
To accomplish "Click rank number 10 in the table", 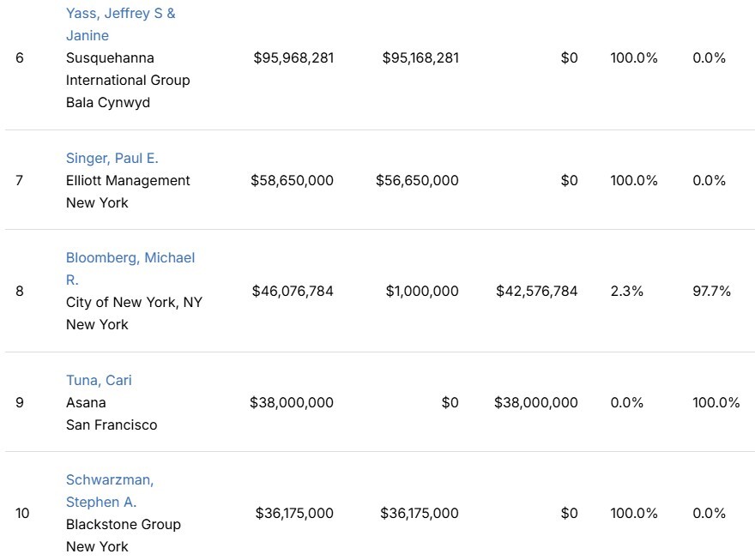I will 22,513.
